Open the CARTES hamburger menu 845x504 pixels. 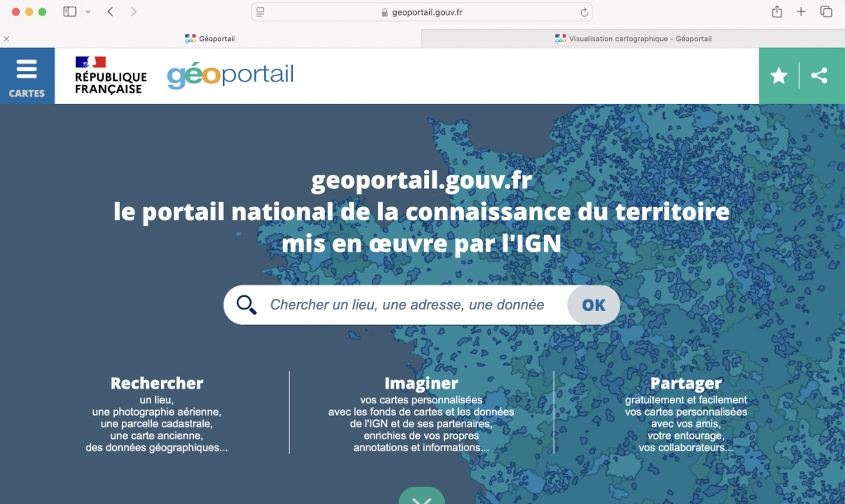pos(27,76)
